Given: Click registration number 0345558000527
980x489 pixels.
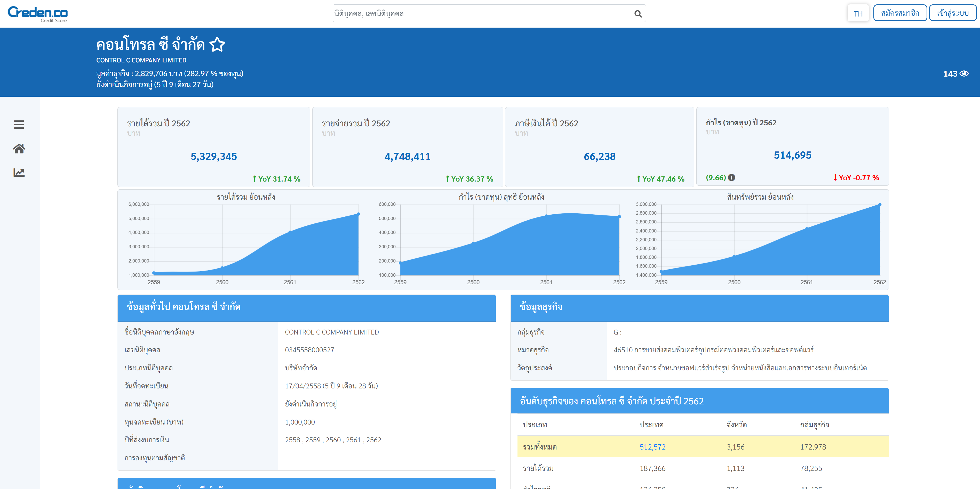Looking at the screenshot, I should tap(309, 350).
